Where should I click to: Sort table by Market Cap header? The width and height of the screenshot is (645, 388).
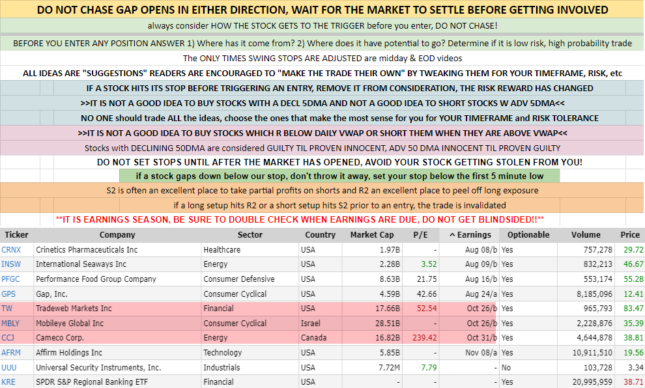(x=372, y=235)
